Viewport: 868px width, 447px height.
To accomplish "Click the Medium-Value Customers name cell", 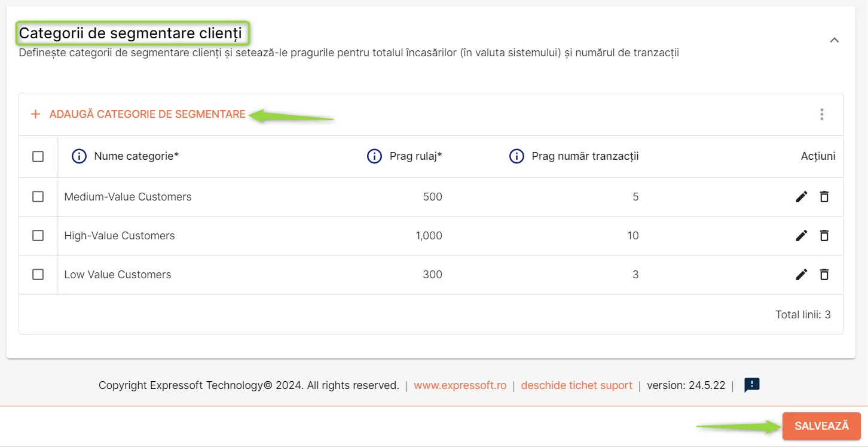I will click(x=128, y=197).
